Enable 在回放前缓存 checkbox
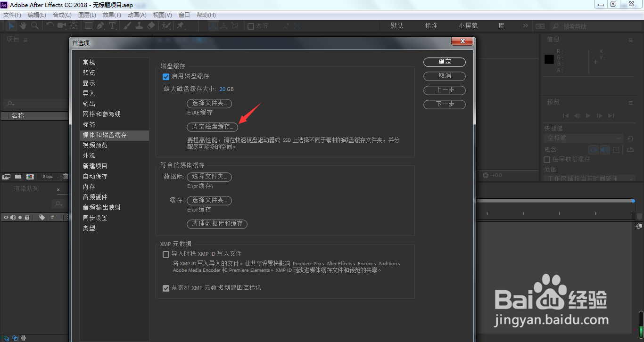 (x=547, y=160)
